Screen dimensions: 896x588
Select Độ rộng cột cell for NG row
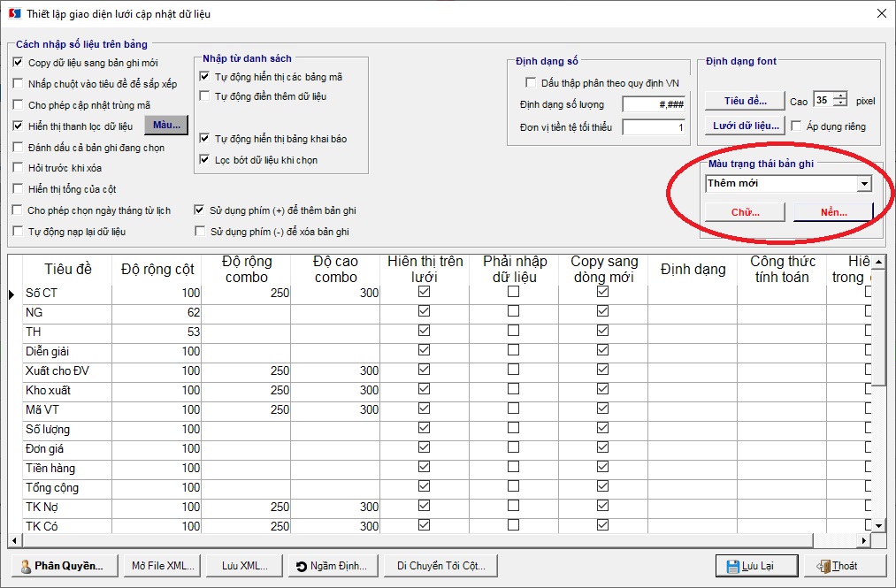157,313
